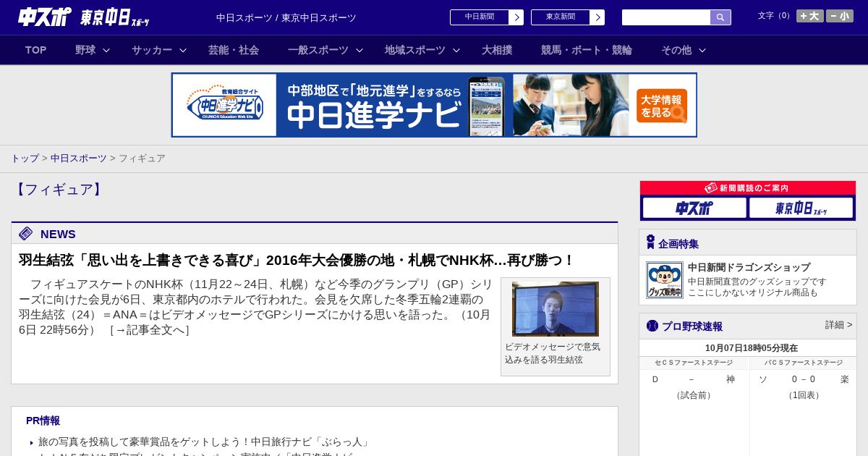Click arrow next to 中日新聞 button

516,17
